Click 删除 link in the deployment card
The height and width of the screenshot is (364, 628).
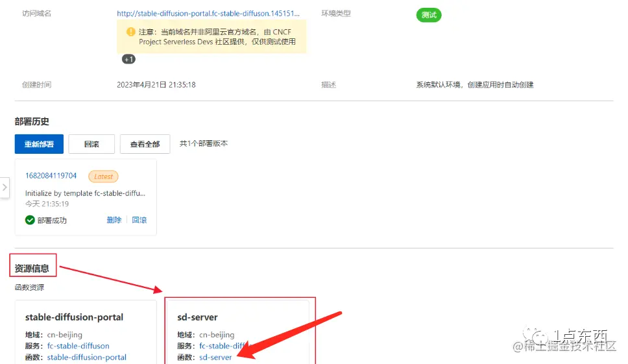(x=114, y=220)
